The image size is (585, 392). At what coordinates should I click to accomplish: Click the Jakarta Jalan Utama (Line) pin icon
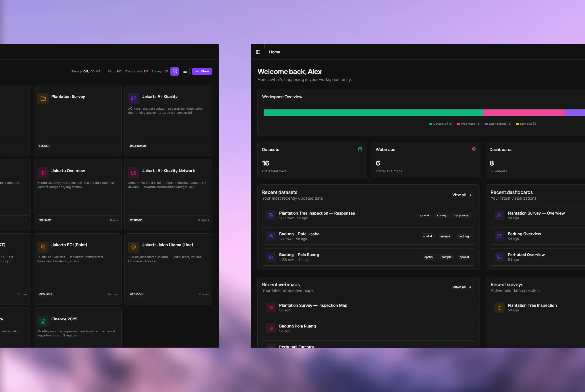134,247
